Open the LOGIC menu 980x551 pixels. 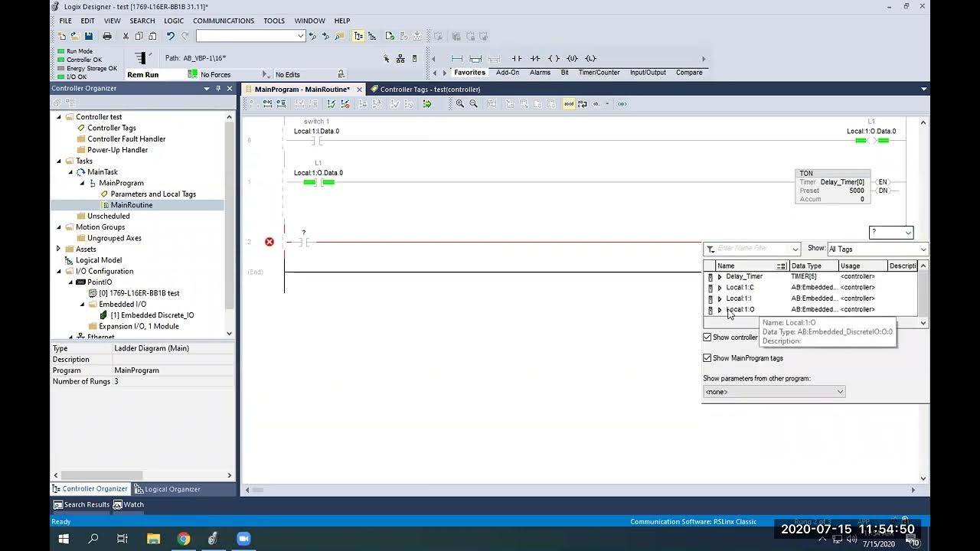pos(174,21)
